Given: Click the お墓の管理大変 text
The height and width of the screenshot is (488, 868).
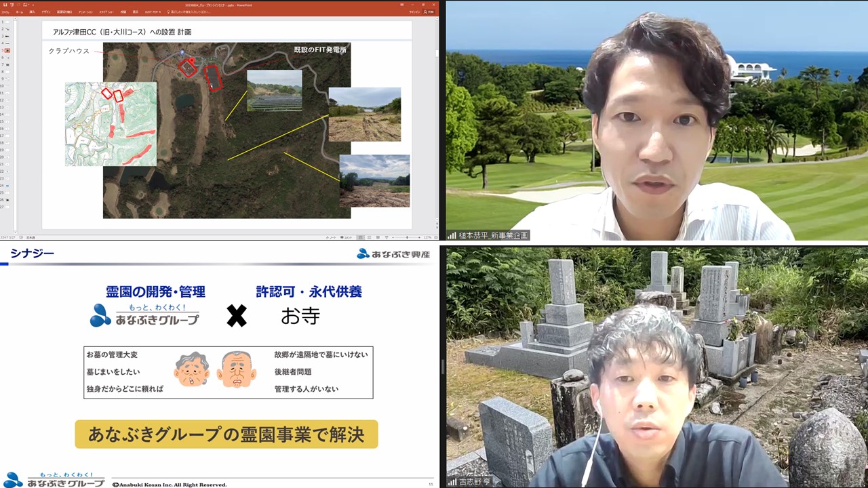Looking at the screenshot, I should pyautogui.click(x=112, y=354).
